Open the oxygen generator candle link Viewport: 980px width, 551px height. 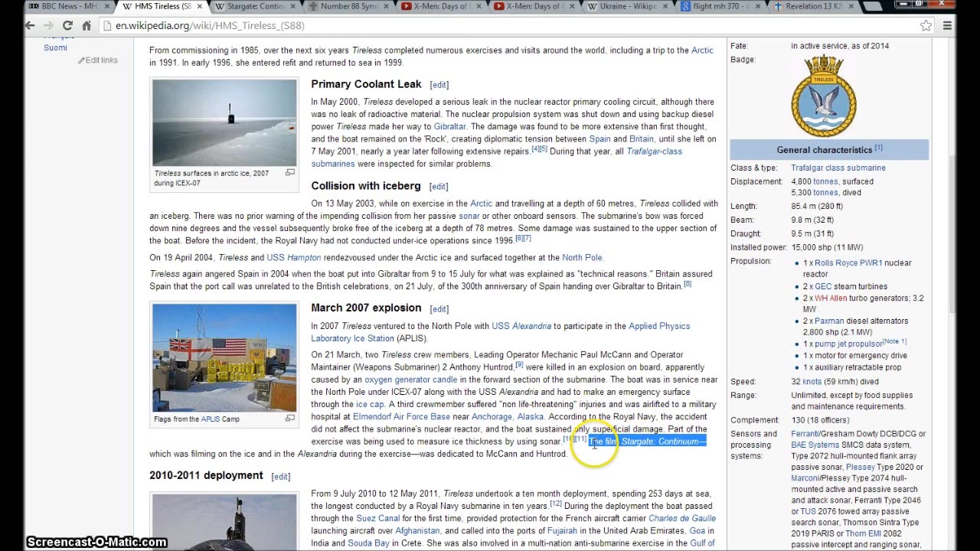(x=410, y=380)
